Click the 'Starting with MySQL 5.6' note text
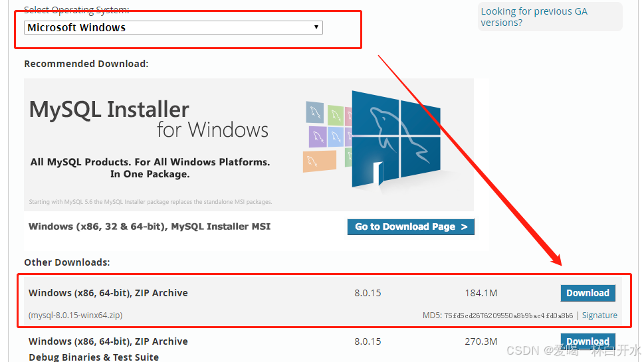The height and width of the screenshot is (362, 644). point(150,202)
